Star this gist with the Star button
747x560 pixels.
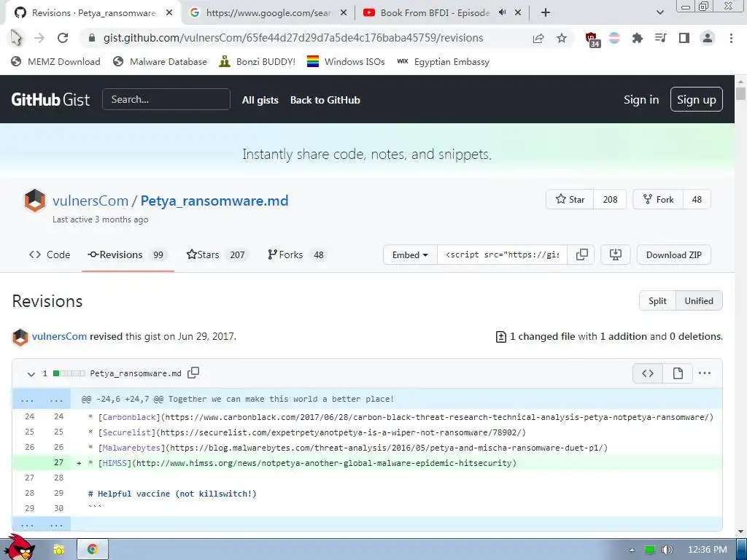click(570, 200)
